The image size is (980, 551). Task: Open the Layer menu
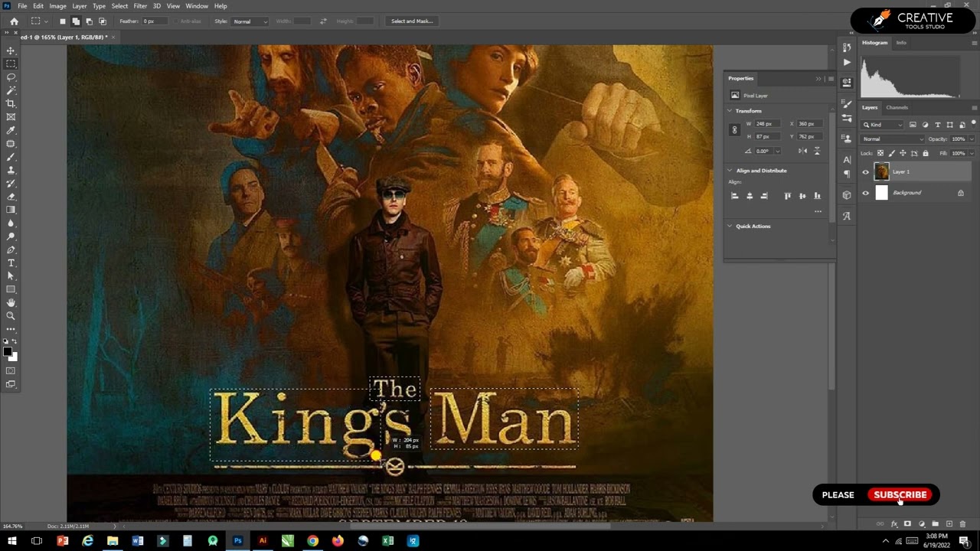tap(80, 6)
